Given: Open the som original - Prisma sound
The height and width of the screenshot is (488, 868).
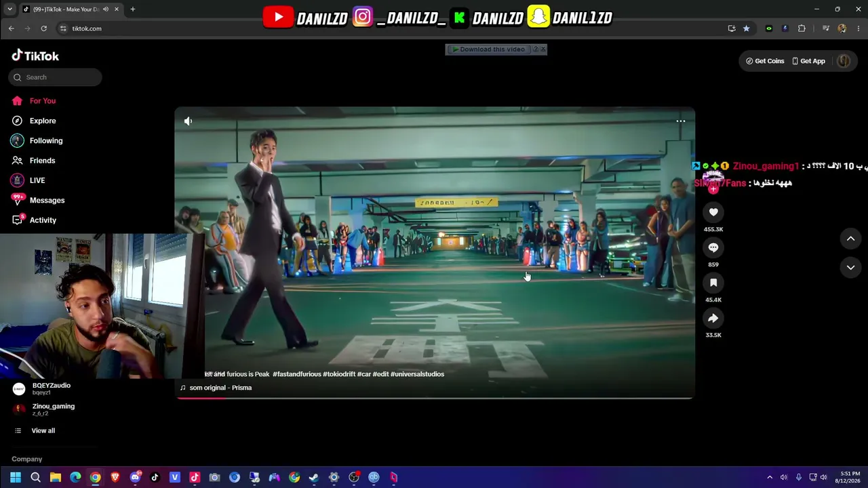Looking at the screenshot, I should 216,388.
